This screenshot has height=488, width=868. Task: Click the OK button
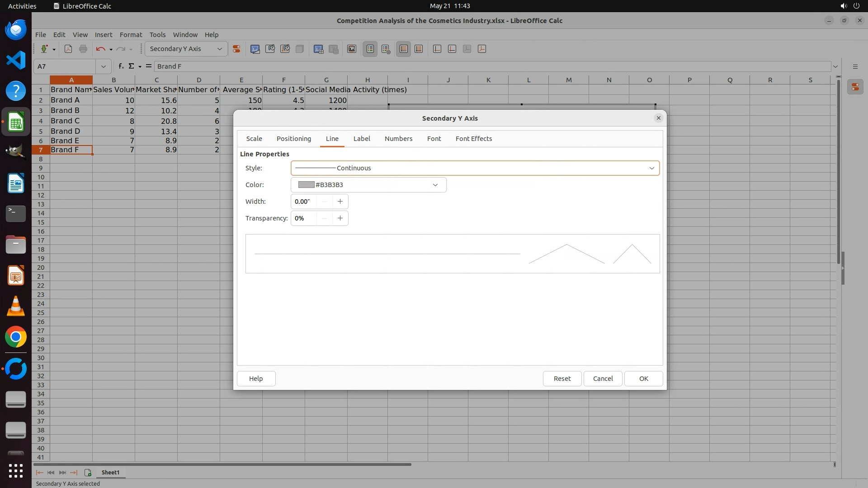[x=643, y=379]
